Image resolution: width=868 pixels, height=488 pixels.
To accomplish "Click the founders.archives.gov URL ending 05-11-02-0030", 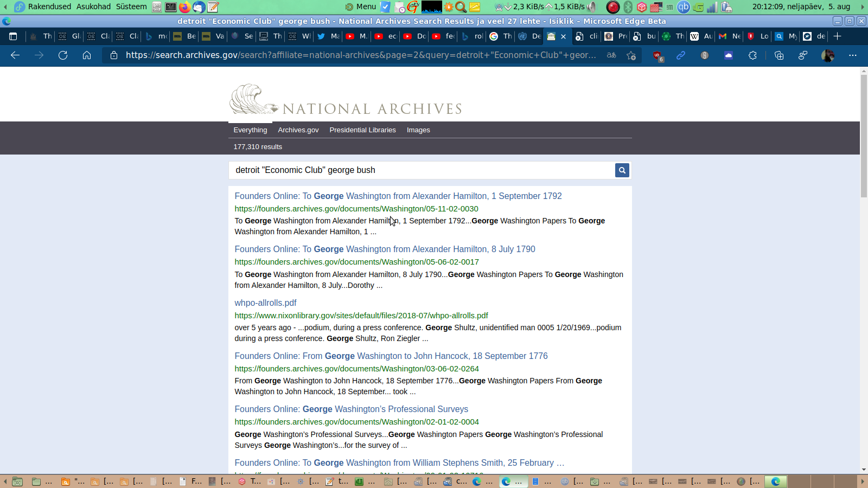I will coord(356,209).
